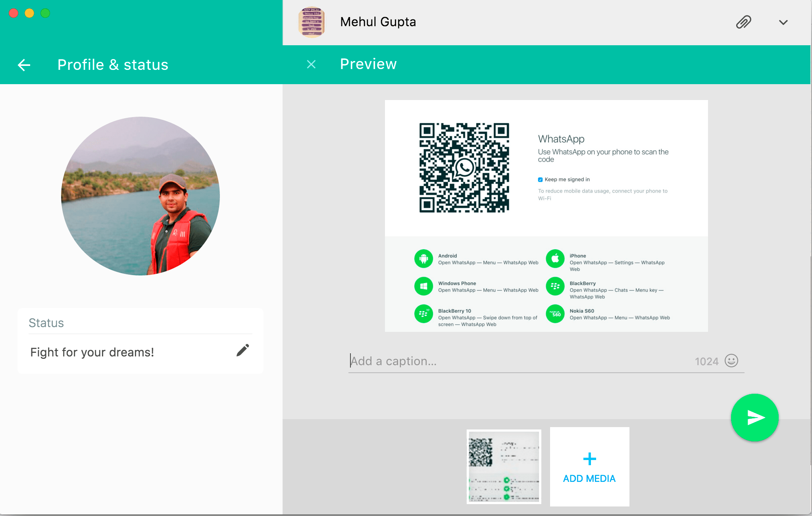Click the round profile photo
The image size is (812, 516).
140,196
